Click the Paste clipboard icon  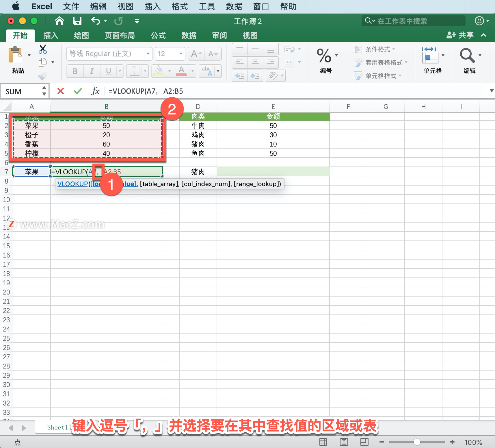[15, 55]
